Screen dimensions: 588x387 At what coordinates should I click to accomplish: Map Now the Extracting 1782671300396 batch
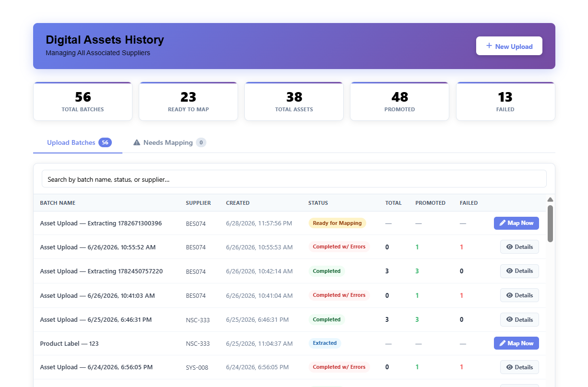[x=516, y=223]
